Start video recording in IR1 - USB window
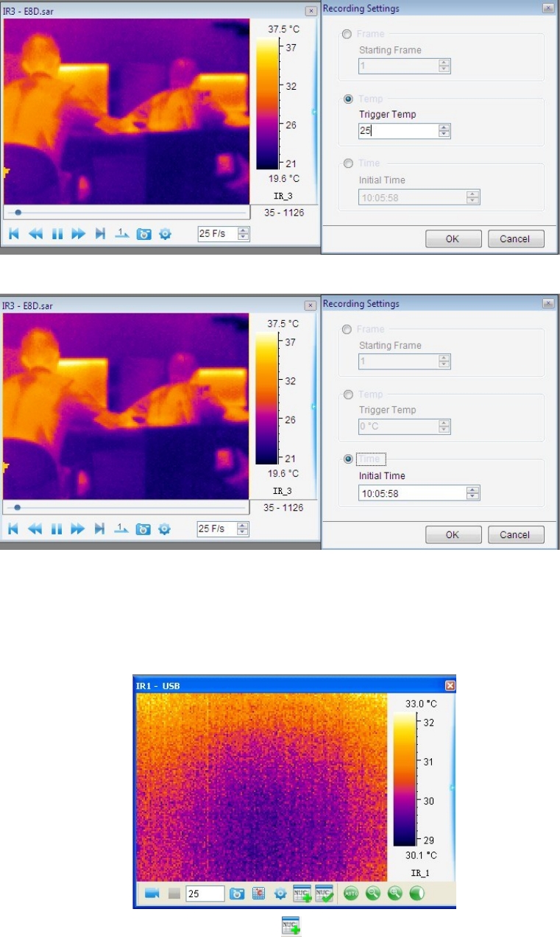This screenshot has width=560, height=937. coord(151,894)
